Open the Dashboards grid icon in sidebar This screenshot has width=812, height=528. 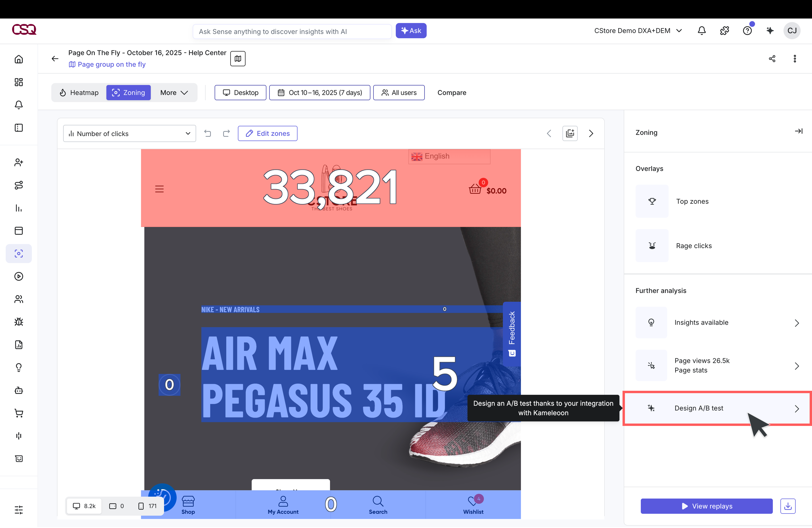tap(19, 82)
